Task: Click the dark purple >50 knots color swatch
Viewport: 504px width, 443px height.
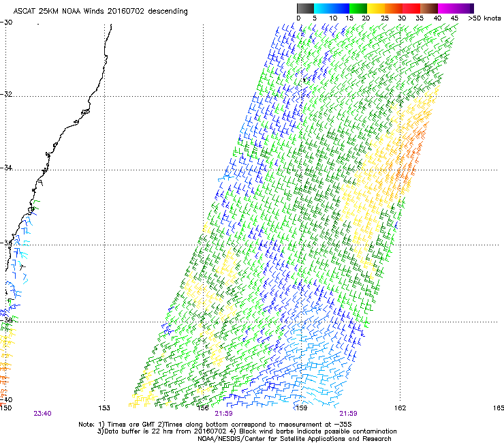Action: click(x=472, y=8)
